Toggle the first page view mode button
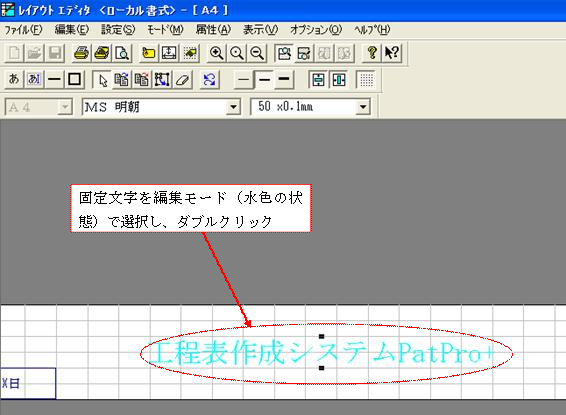Image resolution: width=566 pixels, height=415 pixels. tap(284, 53)
